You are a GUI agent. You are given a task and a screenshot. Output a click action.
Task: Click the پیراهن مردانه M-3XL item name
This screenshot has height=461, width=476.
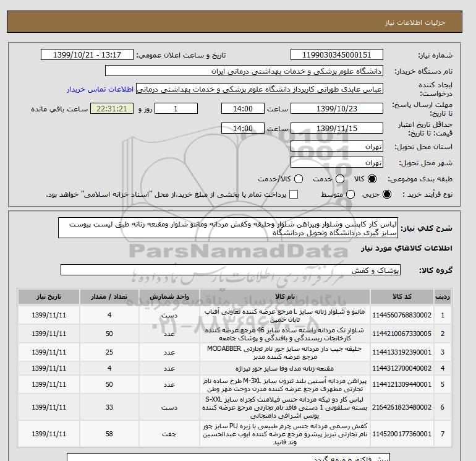(x=285, y=385)
